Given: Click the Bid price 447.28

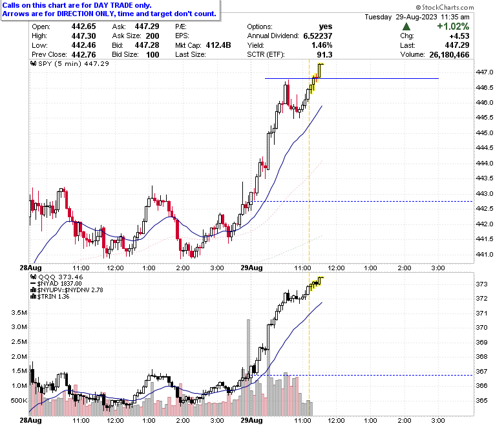Looking at the screenshot, I should point(147,45).
